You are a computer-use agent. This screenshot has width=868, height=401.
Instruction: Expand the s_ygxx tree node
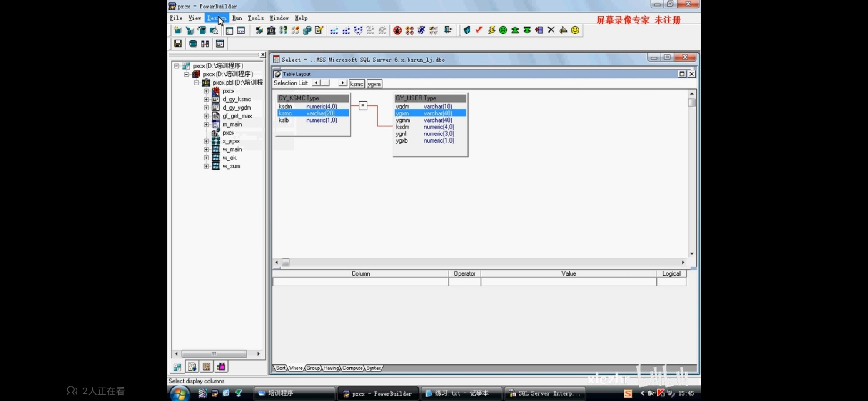pos(206,141)
